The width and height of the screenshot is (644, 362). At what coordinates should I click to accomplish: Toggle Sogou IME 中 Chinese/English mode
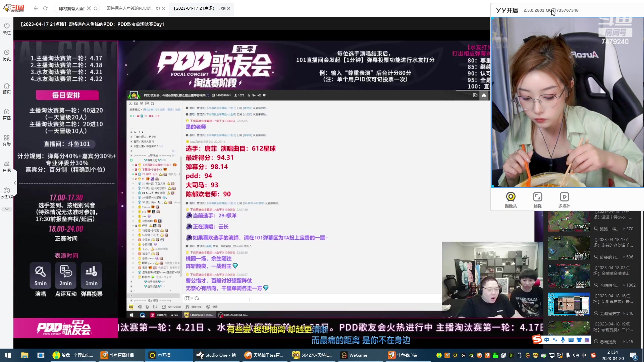coord(547,340)
